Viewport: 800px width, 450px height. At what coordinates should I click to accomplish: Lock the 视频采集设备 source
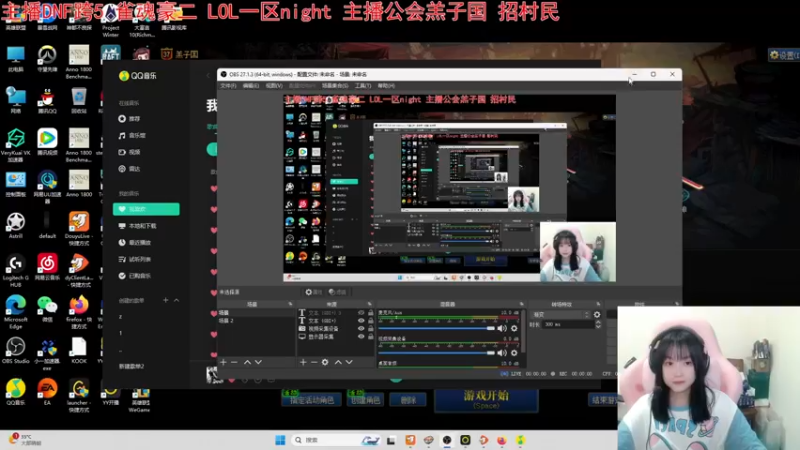coord(370,329)
